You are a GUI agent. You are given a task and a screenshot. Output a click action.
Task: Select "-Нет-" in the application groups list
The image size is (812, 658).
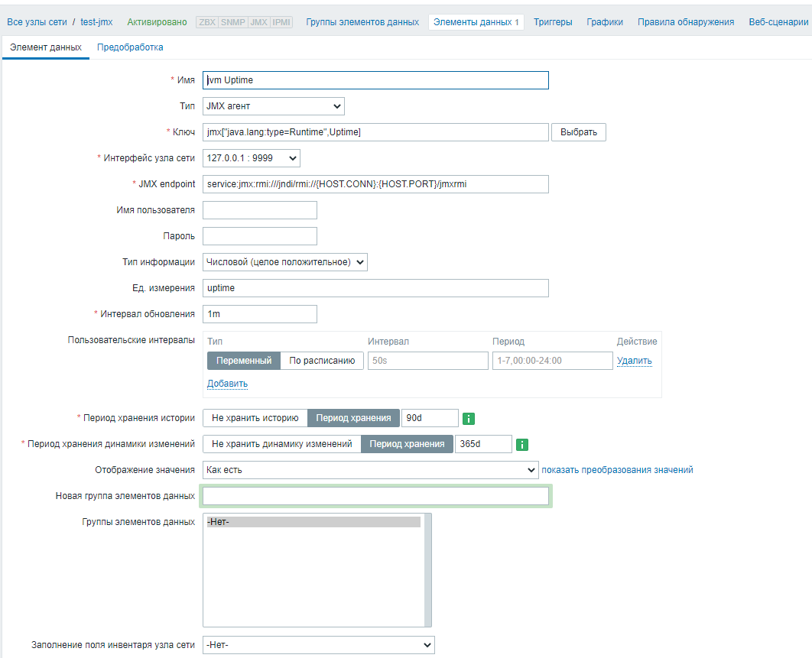(x=313, y=522)
